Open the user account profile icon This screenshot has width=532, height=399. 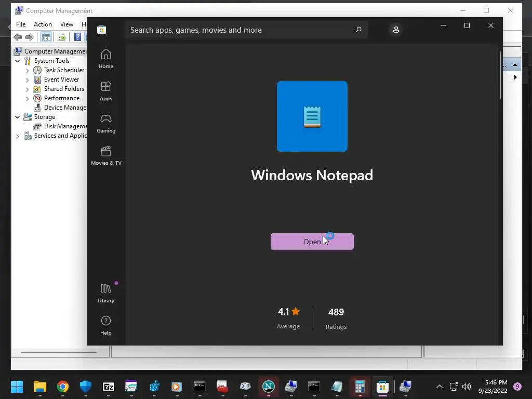[396, 30]
